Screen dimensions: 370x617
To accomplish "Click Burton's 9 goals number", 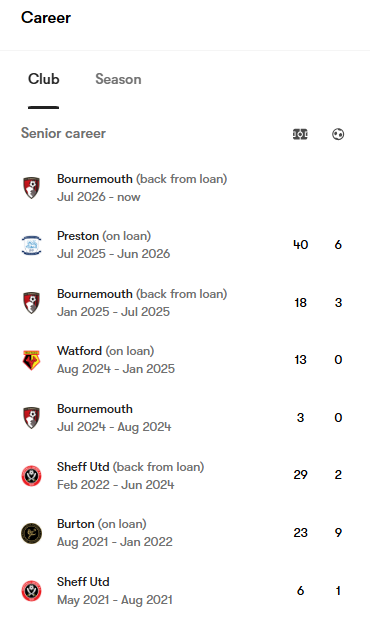I will 338,533.
